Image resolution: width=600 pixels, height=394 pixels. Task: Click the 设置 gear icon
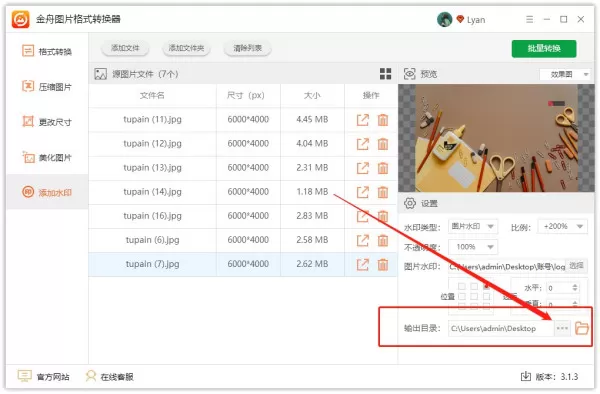click(409, 203)
